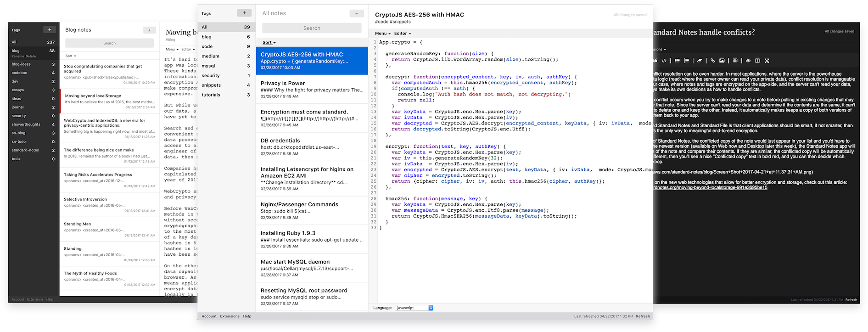Click the Search field under All notes
This screenshot has width=868, height=332.
(312, 28)
